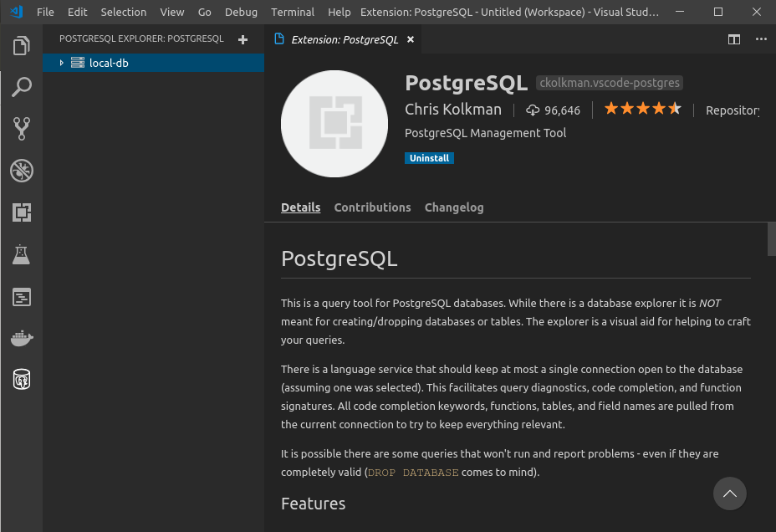The height and width of the screenshot is (532, 776).
Task: Open the Source Control view
Action: [x=21, y=128]
